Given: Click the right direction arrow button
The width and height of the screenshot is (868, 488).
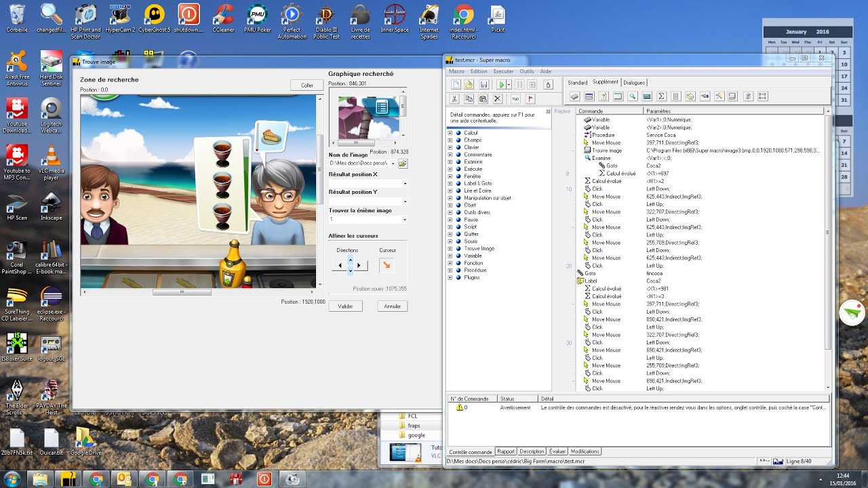Looking at the screenshot, I should [360, 266].
